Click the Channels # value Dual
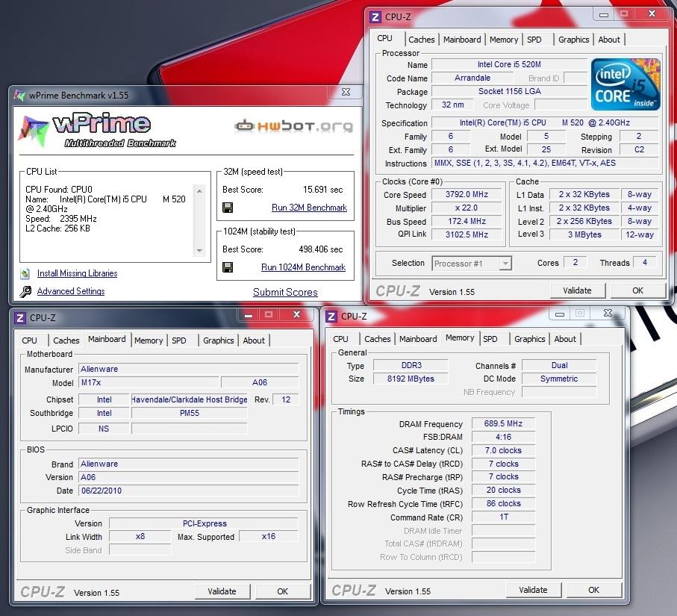This screenshot has width=677, height=616. pos(559,365)
